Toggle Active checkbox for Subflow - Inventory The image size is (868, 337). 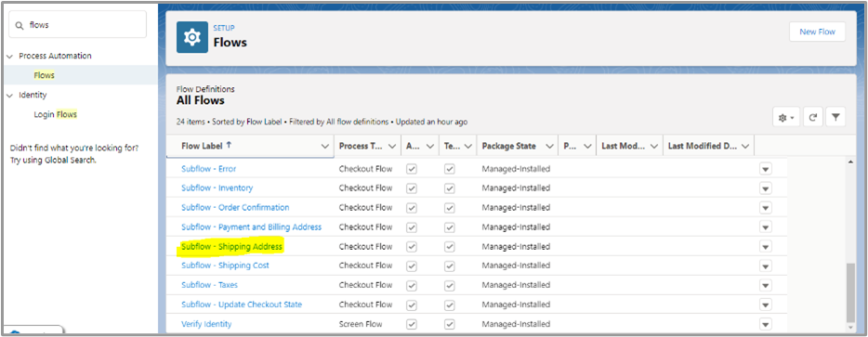412,188
